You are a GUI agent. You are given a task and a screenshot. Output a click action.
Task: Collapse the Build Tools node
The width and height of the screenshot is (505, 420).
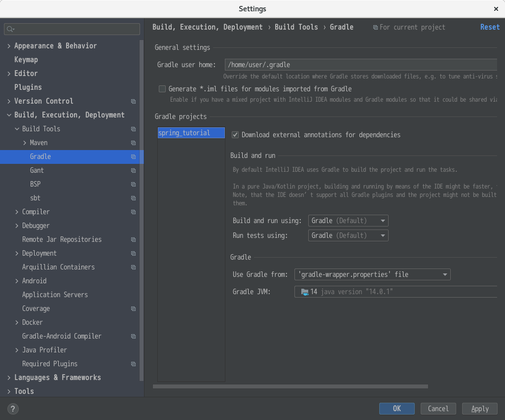tap(17, 129)
